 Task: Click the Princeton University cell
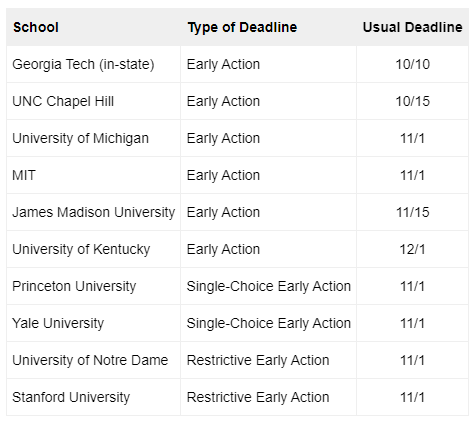click(x=93, y=286)
